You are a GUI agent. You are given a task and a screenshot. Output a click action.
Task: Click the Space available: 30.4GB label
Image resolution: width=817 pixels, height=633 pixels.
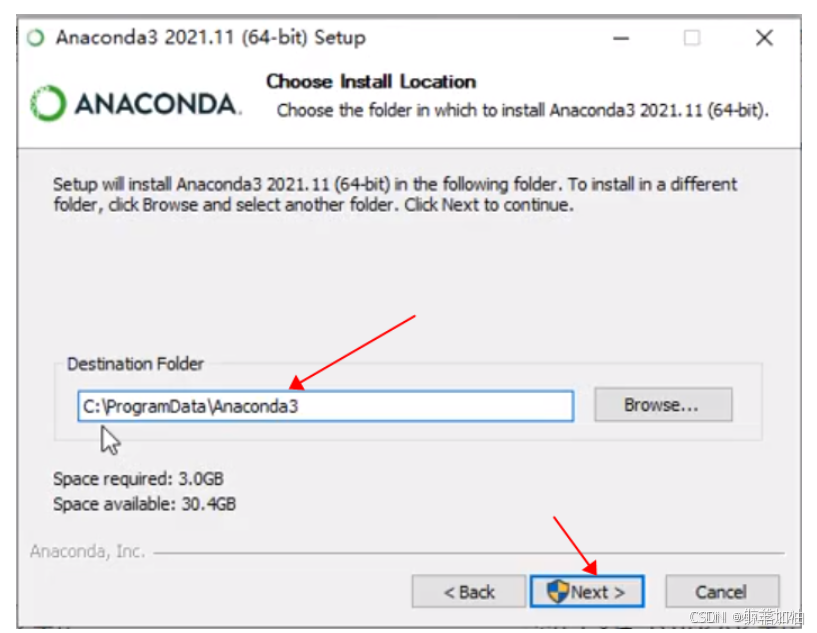tap(144, 504)
